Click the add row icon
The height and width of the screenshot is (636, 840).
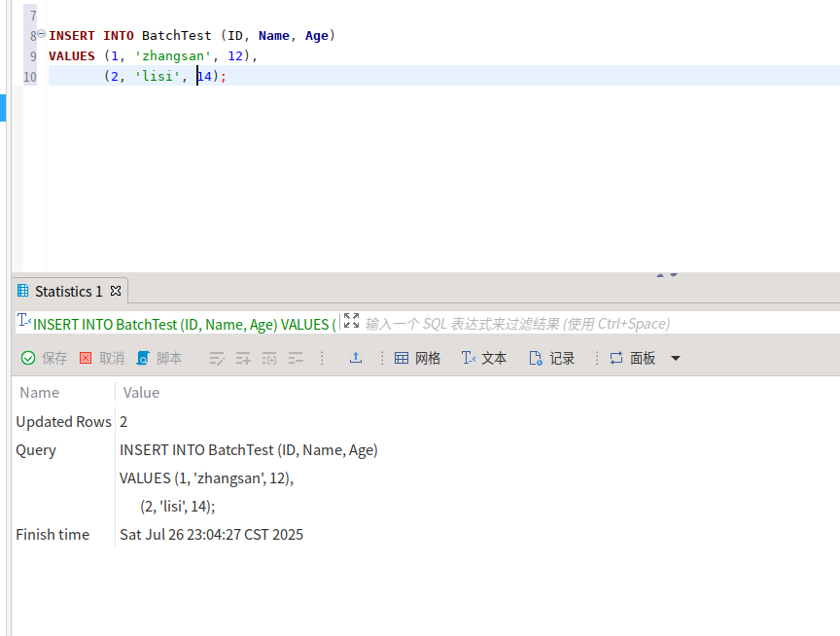(243, 358)
